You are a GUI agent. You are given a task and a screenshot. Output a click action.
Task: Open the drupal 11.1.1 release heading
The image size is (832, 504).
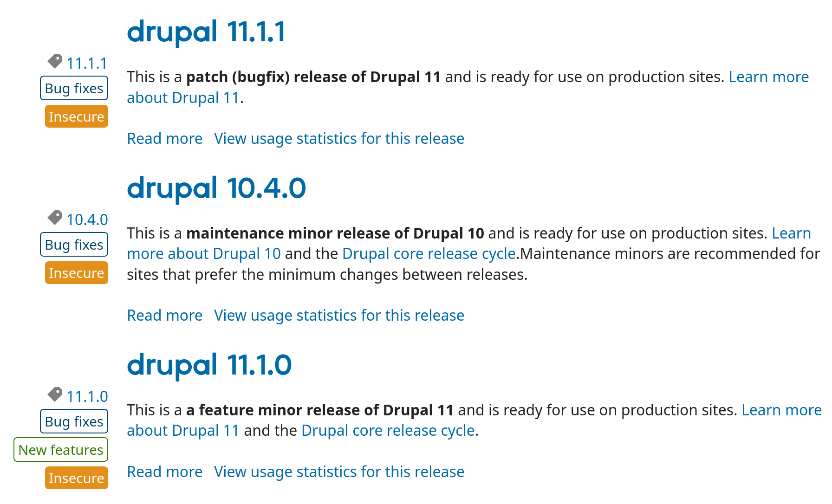pos(206,32)
